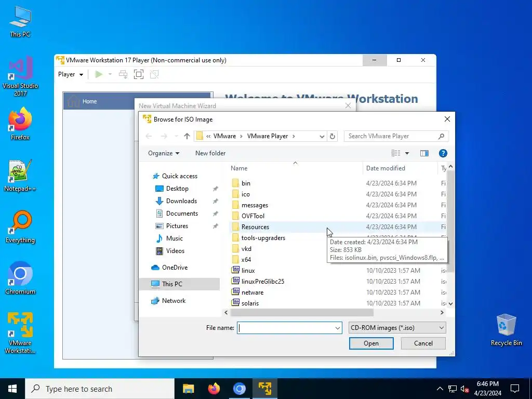Click the VMware Player breadcrumb segment
The height and width of the screenshot is (399, 532).
click(x=268, y=136)
